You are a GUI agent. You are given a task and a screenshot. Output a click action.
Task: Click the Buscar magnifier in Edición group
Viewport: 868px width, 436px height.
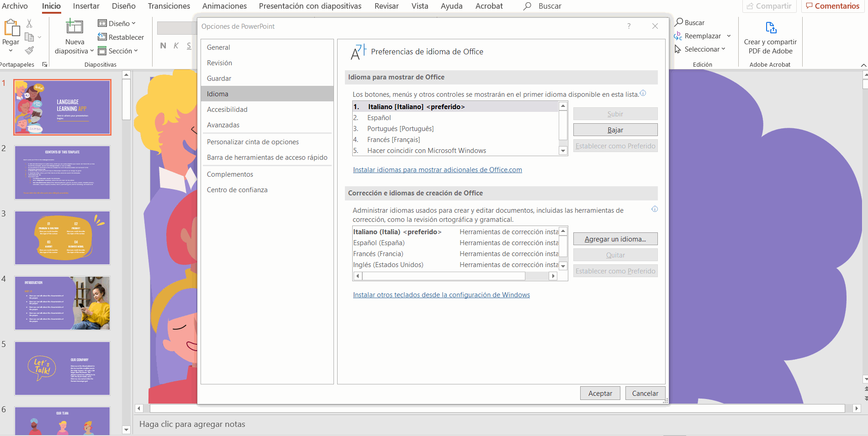pos(679,22)
